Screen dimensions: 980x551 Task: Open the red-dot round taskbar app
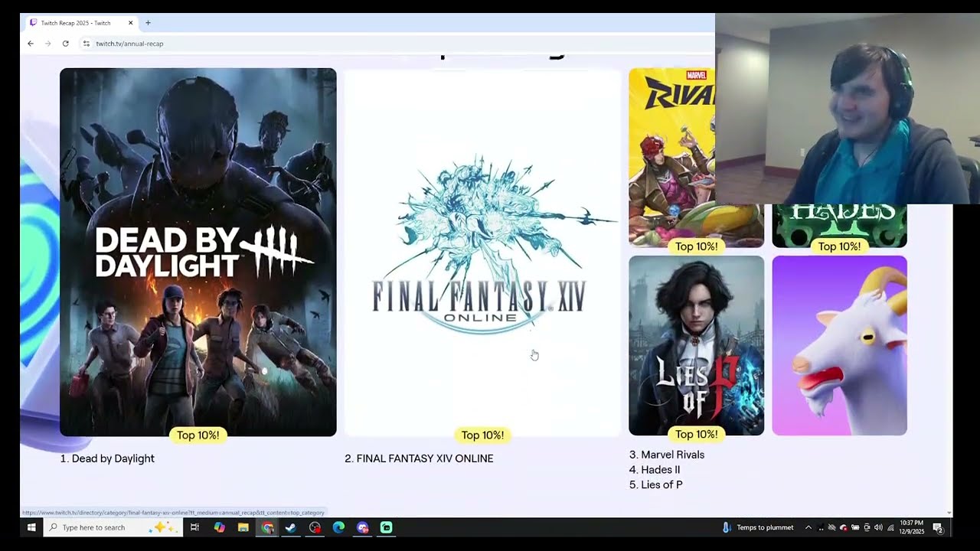[x=315, y=527]
